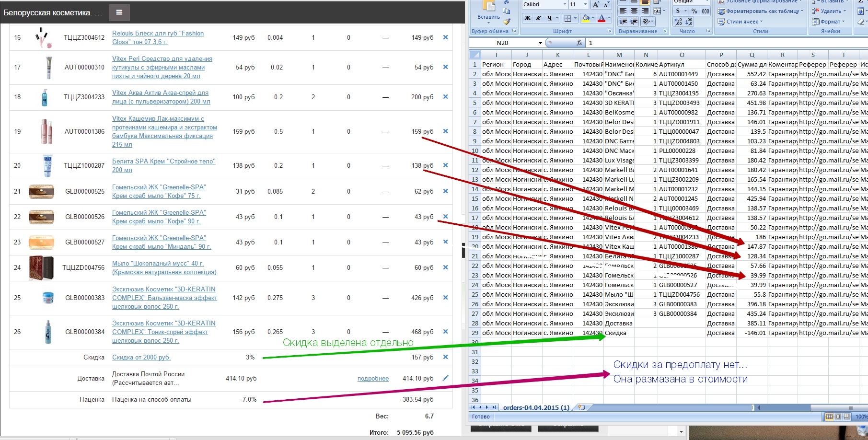Open the Name Box dropdown arrow

tap(540, 43)
